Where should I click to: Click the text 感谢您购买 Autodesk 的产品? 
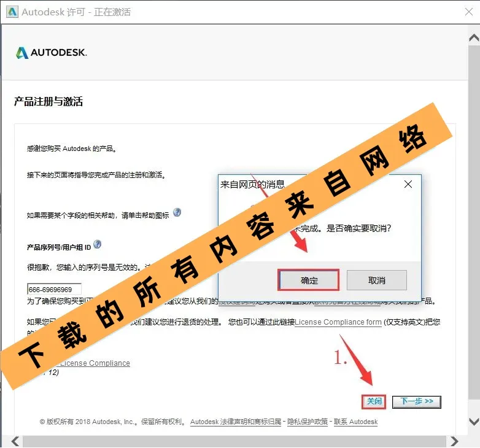click(x=71, y=149)
